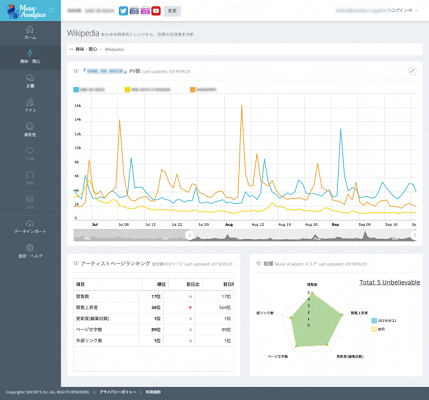Viewport: 429px width, 400px height.
Task: Click Wikipedia in the breadcrumb trail
Action: pos(114,49)
